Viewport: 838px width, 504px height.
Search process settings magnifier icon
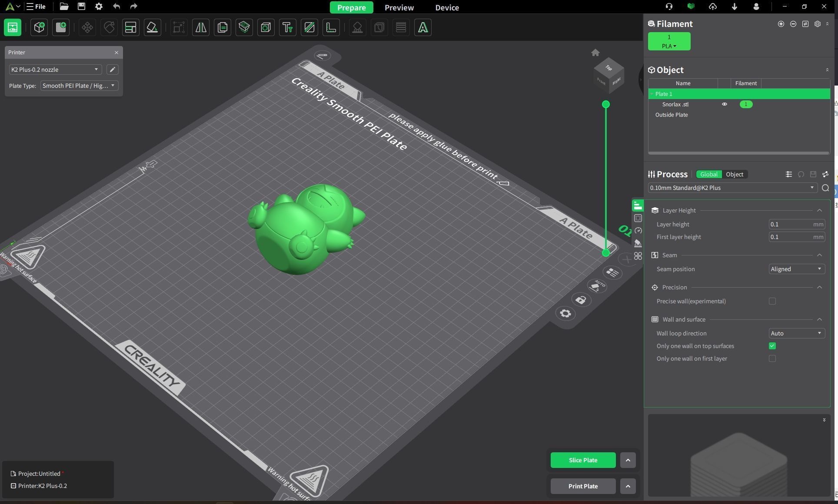[x=825, y=188]
